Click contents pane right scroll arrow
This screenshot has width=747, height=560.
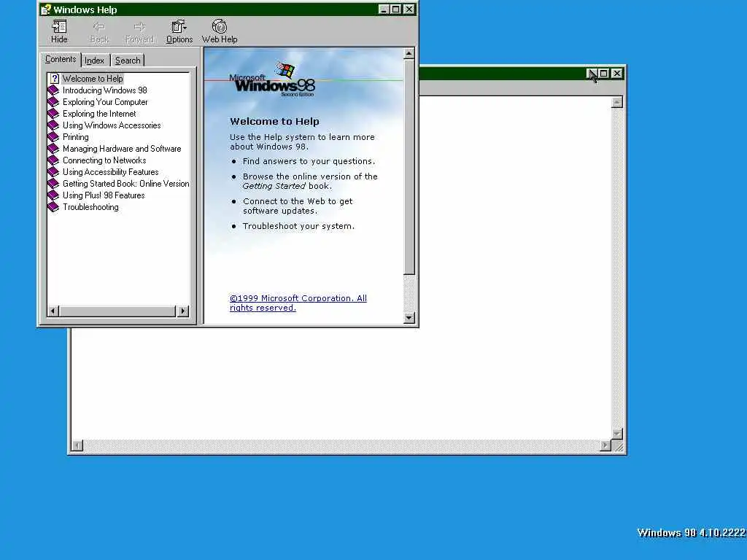click(x=183, y=311)
